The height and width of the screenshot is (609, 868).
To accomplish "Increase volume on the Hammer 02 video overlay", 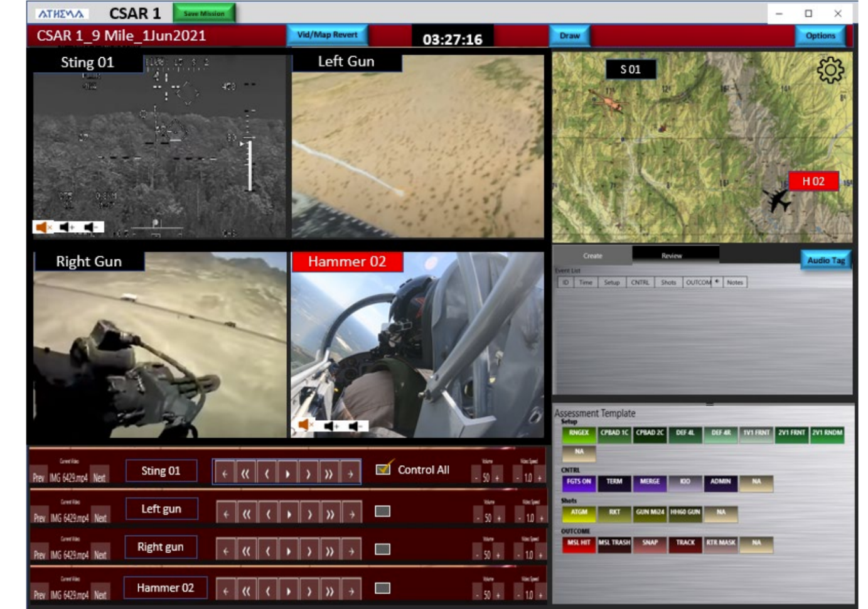I will pos(330,426).
